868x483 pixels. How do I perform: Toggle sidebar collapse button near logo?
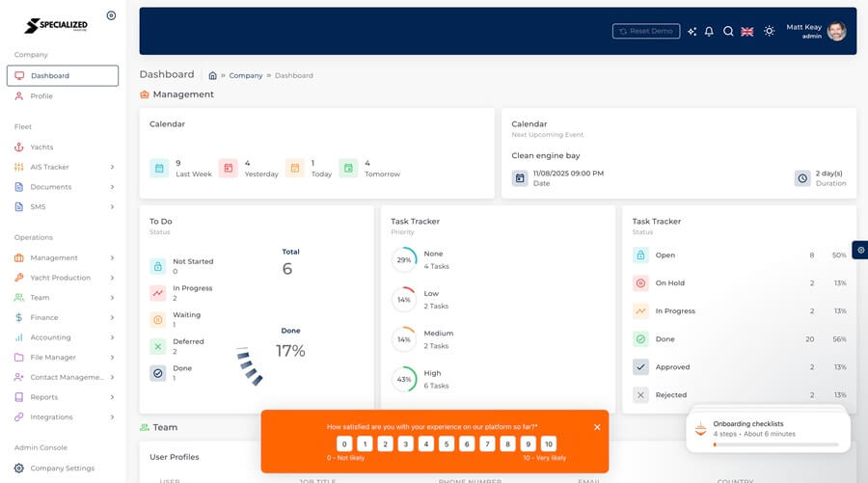coord(111,15)
